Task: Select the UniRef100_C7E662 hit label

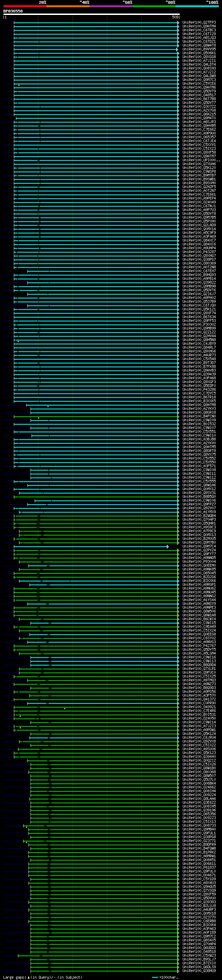Action: pos(199,129)
